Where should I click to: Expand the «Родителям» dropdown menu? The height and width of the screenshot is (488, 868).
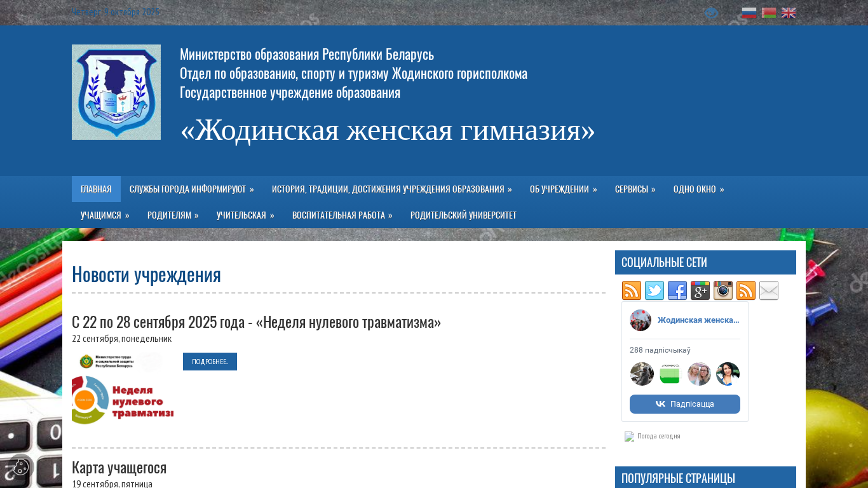click(173, 215)
